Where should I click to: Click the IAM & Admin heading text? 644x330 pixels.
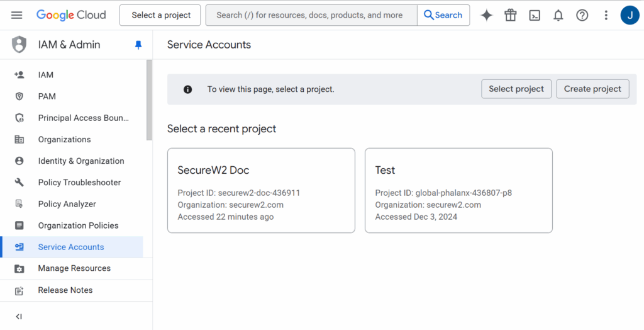tap(69, 45)
